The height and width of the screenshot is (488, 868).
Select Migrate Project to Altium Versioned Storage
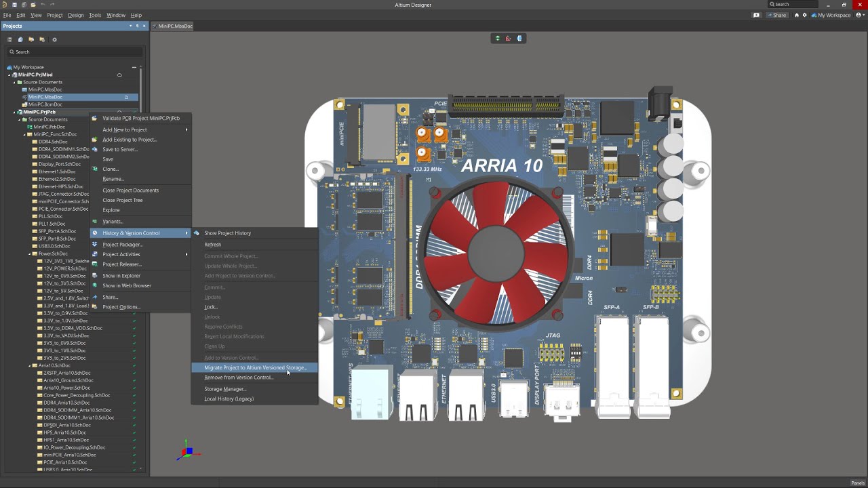pyautogui.click(x=255, y=367)
